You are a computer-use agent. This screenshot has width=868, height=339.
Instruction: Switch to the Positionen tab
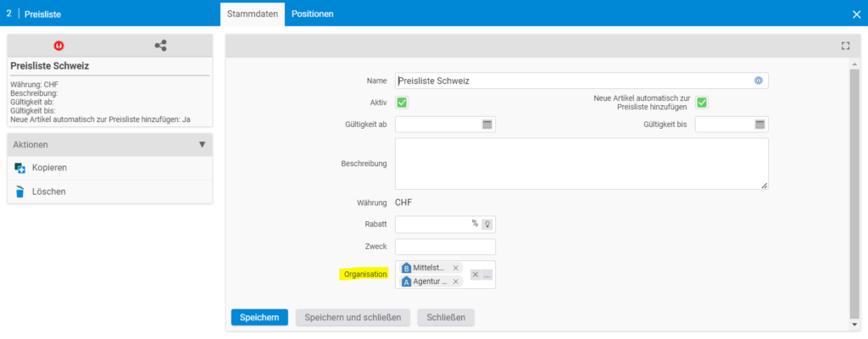point(313,14)
